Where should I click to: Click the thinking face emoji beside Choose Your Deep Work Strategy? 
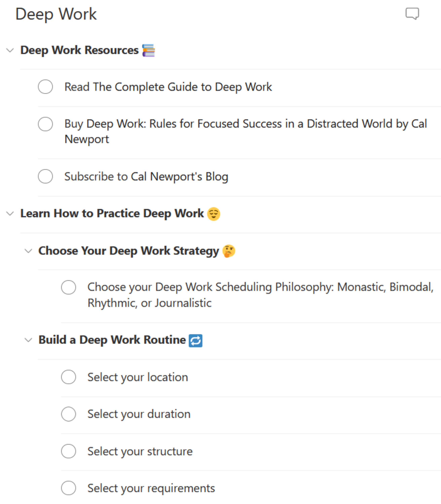[x=229, y=251]
